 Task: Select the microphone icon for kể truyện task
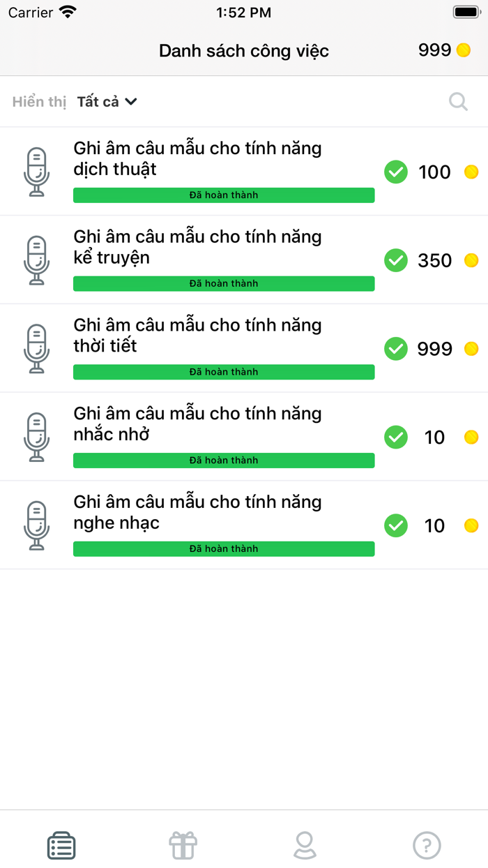point(36,260)
